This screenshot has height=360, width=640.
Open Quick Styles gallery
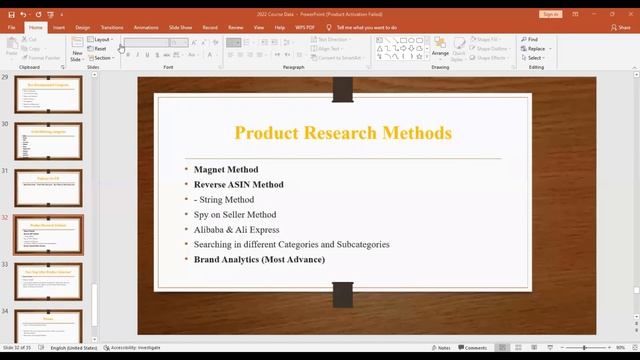pos(459,49)
